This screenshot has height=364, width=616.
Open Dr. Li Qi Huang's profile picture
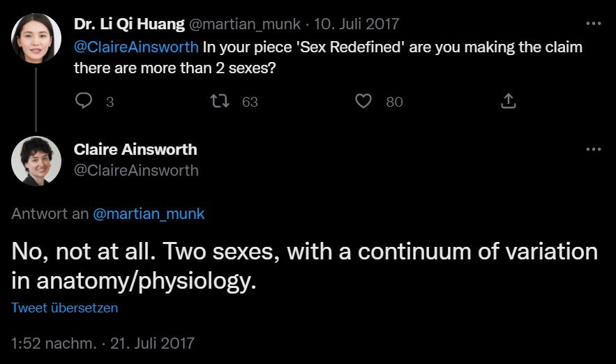click(36, 38)
